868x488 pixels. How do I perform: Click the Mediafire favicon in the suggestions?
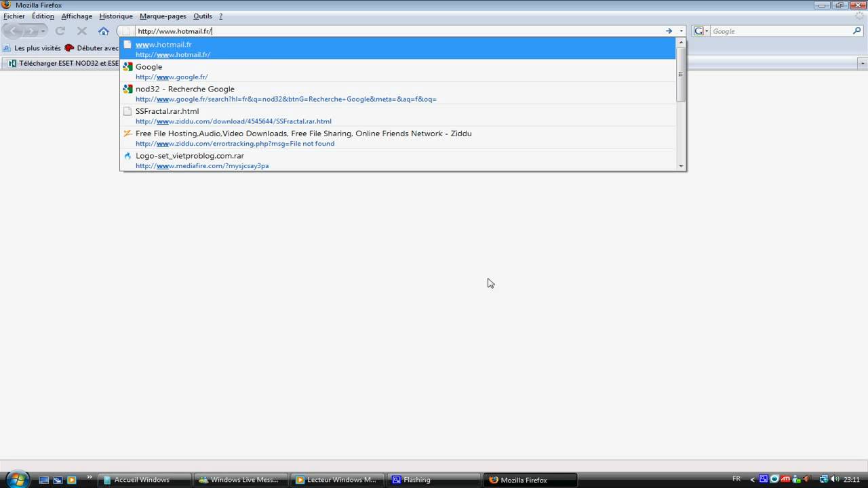pyautogui.click(x=127, y=156)
